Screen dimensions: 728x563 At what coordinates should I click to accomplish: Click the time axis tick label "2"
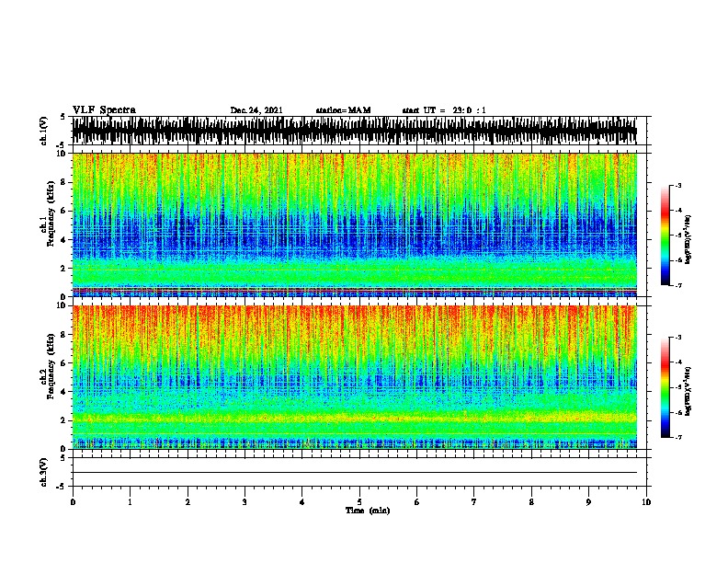tap(188, 502)
